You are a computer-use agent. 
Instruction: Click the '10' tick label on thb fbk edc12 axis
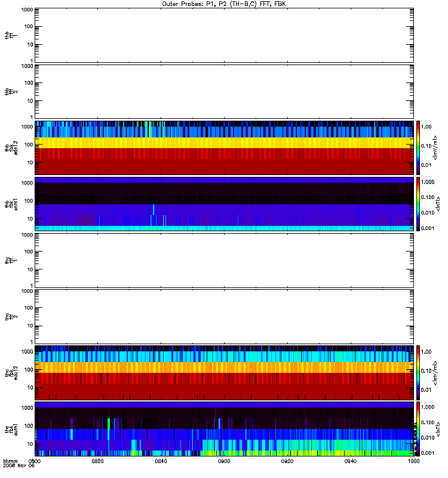pyautogui.click(x=30, y=163)
